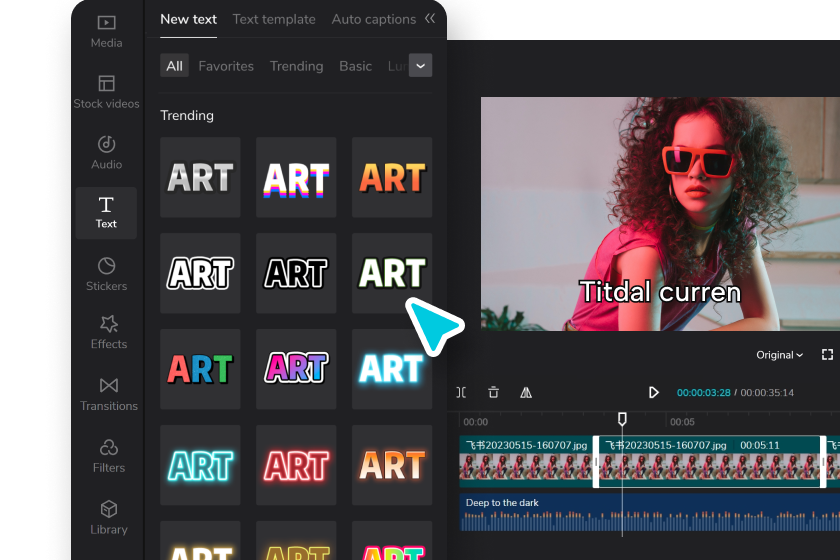Collapse the text panel with double-chevron

430,19
